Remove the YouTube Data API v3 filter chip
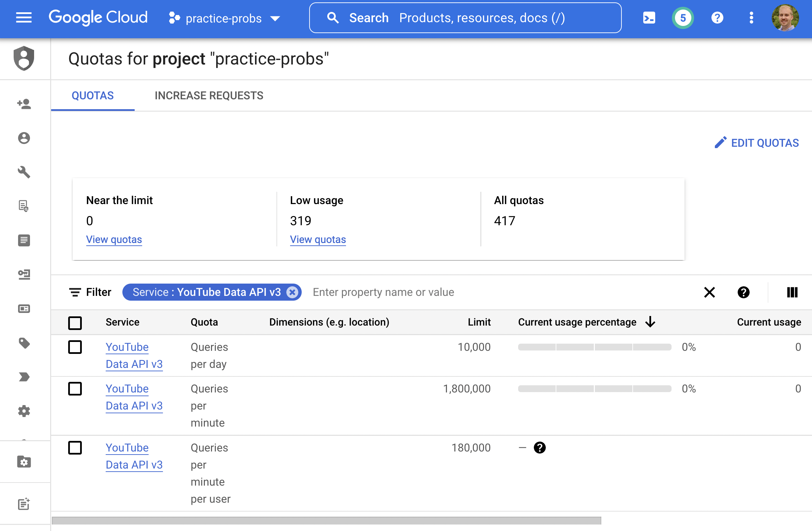 pyautogui.click(x=292, y=292)
